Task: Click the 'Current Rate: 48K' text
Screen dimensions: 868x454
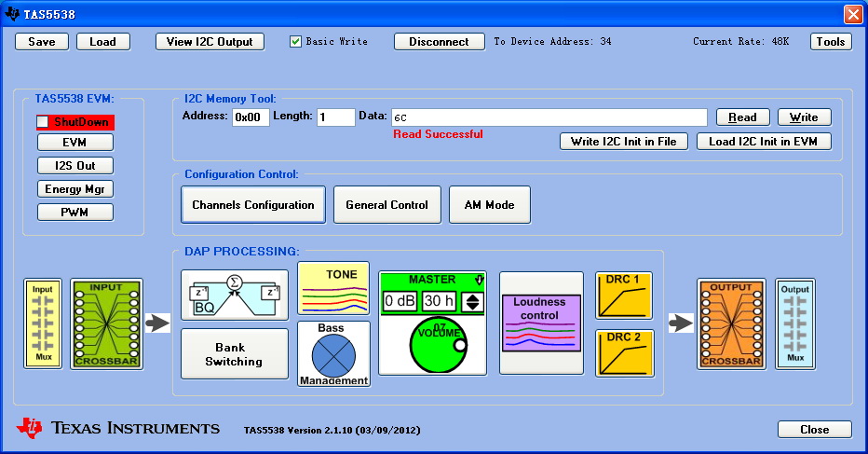Action: tap(740, 42)
